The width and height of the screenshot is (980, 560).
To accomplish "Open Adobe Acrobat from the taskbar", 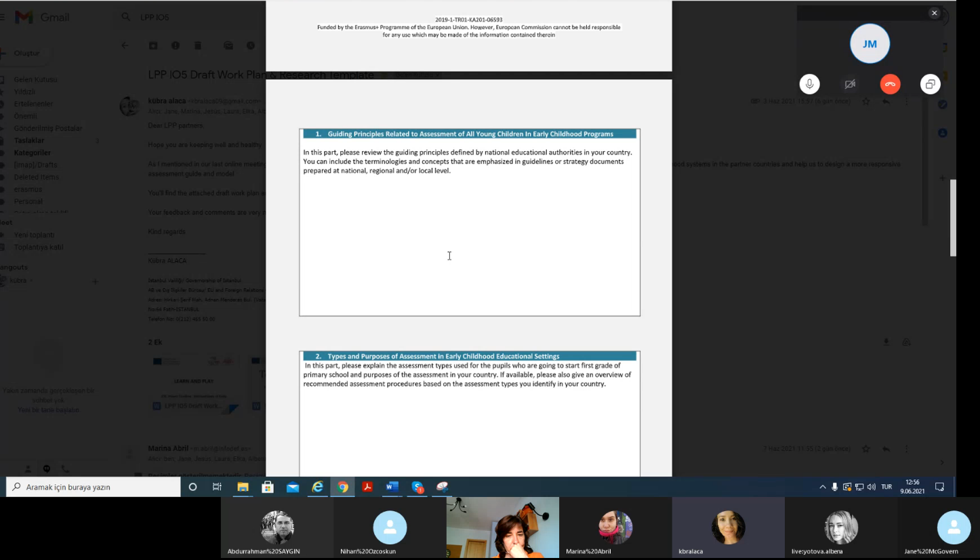I will [367, 487].
